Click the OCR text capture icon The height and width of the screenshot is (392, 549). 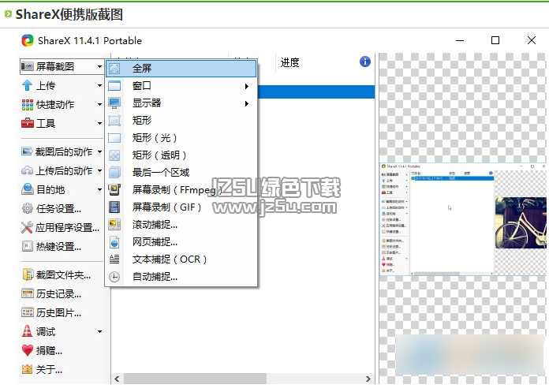pyautogui.click(x=114, y=259)
